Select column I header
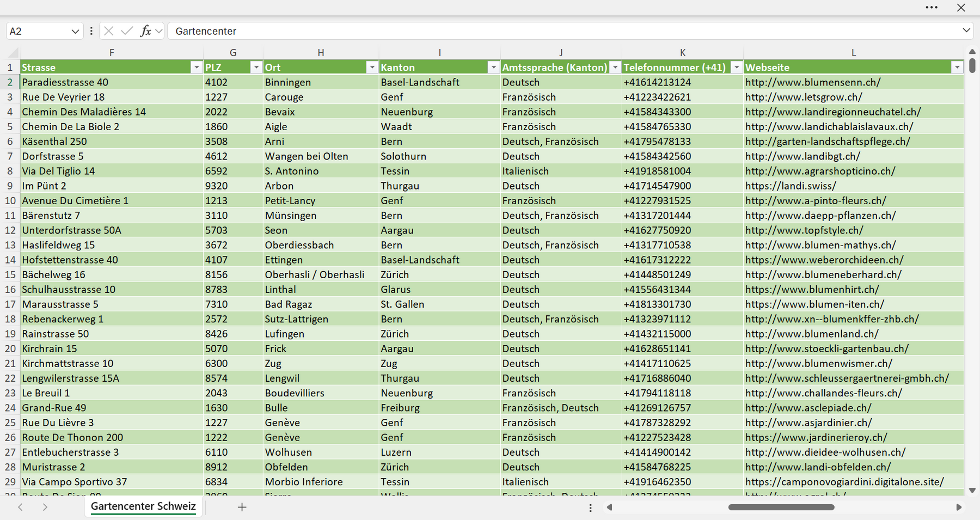980x520 pixels. (x=439, y=53)
